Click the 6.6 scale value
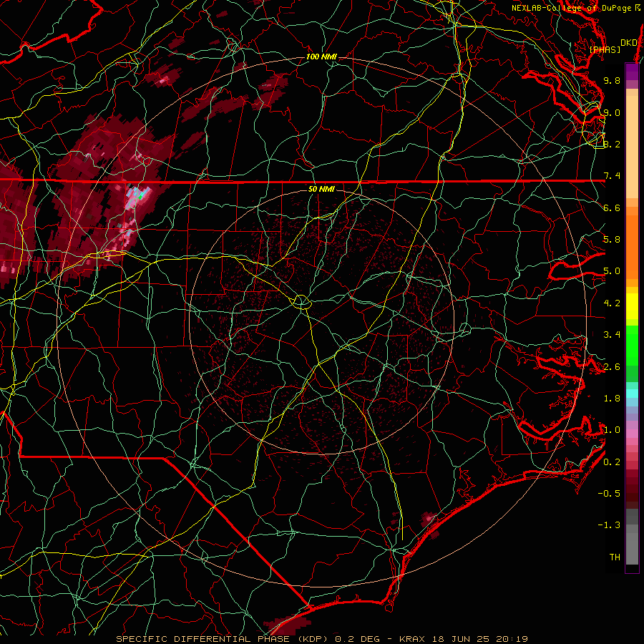Screen dimensions: 644x644 (x=612, y=208)
